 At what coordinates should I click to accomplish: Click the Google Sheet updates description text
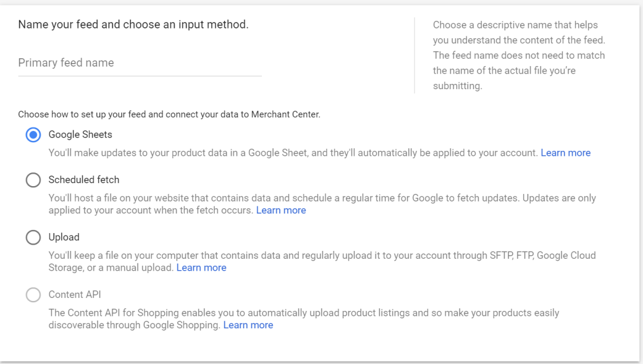[x=293, y=153]
